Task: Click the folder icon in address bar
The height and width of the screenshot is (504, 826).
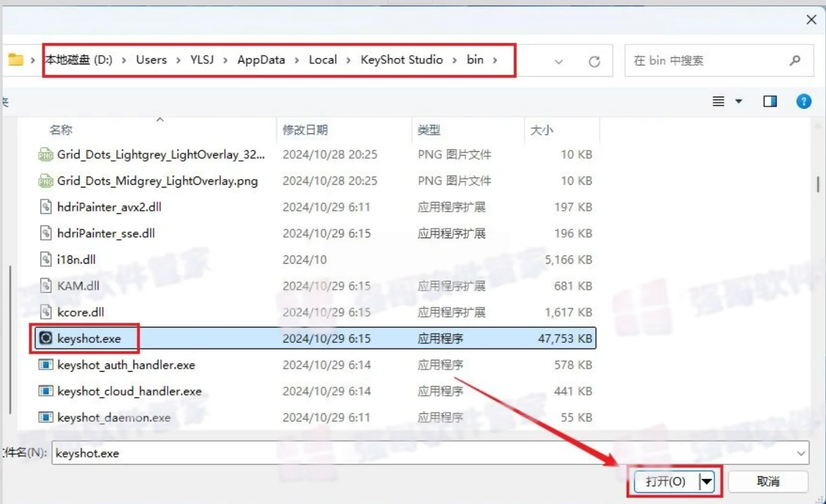Action: [x=16, y=59]
